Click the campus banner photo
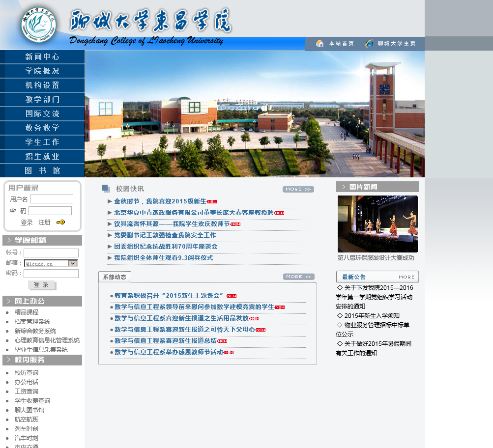 pyautogui.click(x=255, y=114)
